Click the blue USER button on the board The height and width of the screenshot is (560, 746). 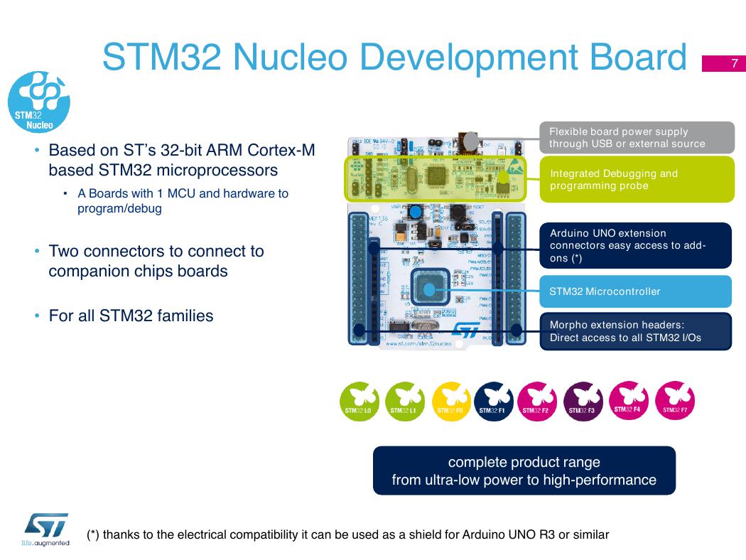416,212
